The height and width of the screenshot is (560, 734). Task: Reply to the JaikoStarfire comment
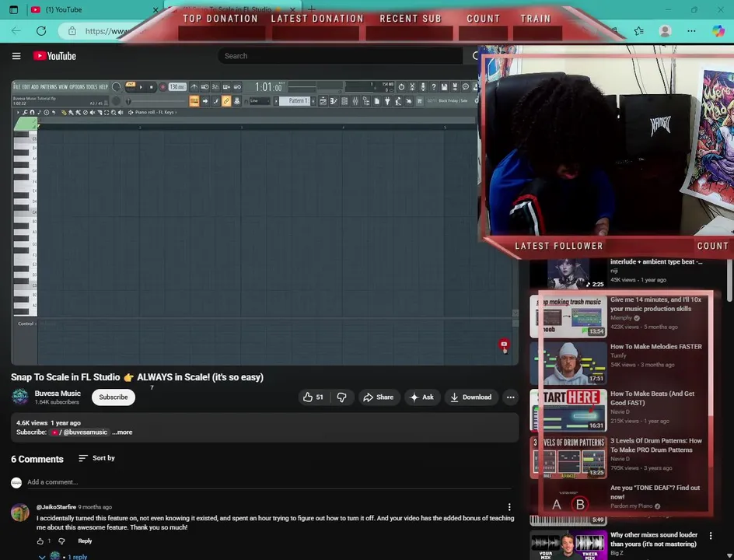pos(85,541)
